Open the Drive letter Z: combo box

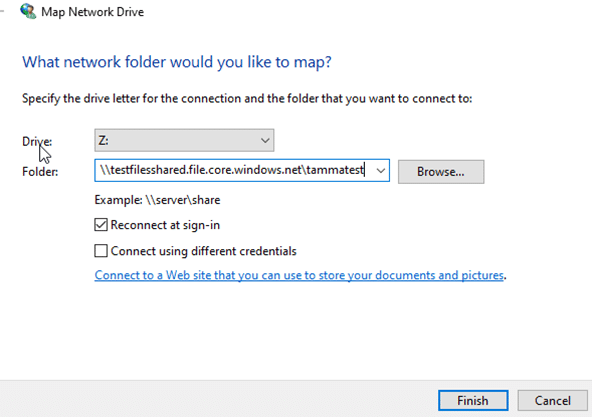click(184, 141)
